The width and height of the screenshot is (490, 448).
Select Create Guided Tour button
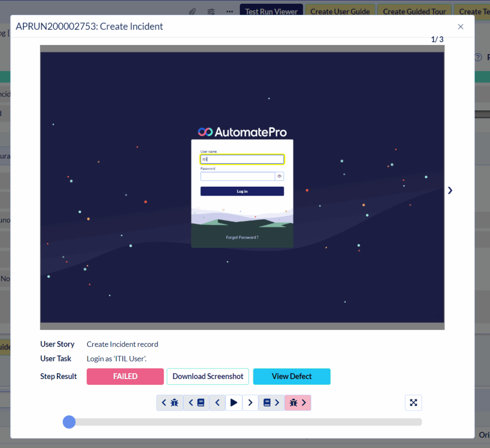414,11
